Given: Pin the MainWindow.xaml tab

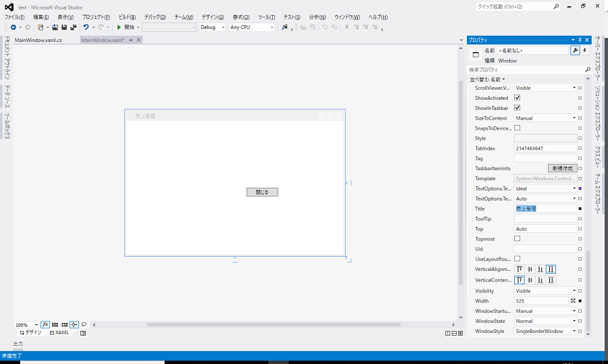Looking at the screenshot, I should pyautogui.click(x=130, y=40).
